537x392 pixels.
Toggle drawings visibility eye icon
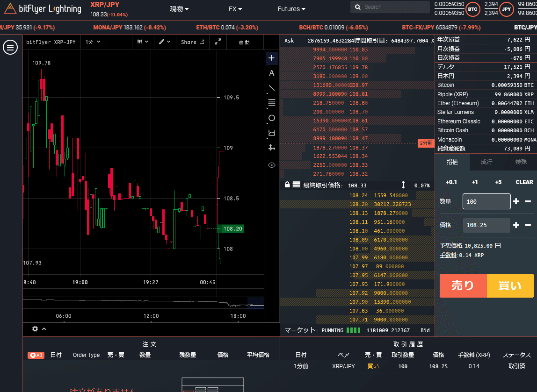(x=272, y=165)
